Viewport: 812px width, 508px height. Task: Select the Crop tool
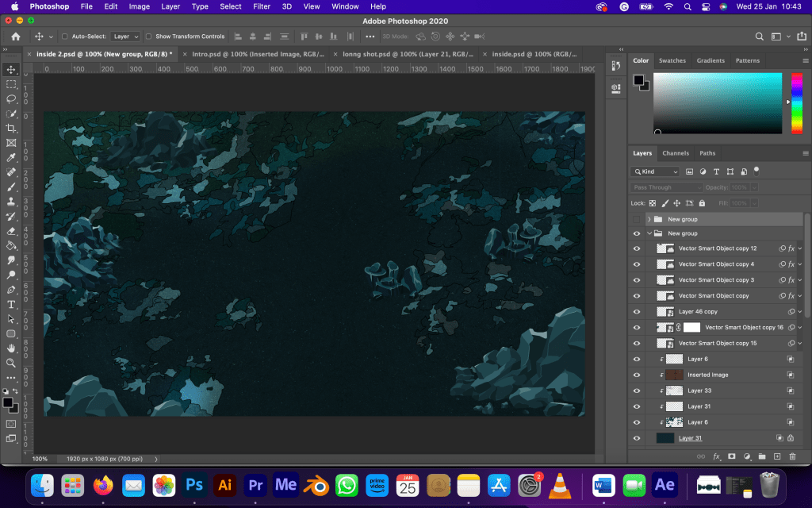click(x=11, y=129)
